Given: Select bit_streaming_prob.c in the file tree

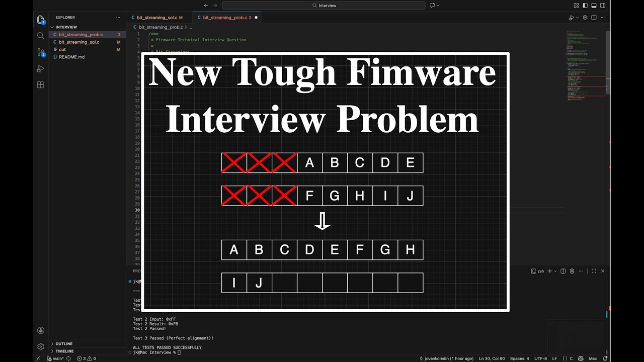Looking at the screenshot, I should 87,35.
